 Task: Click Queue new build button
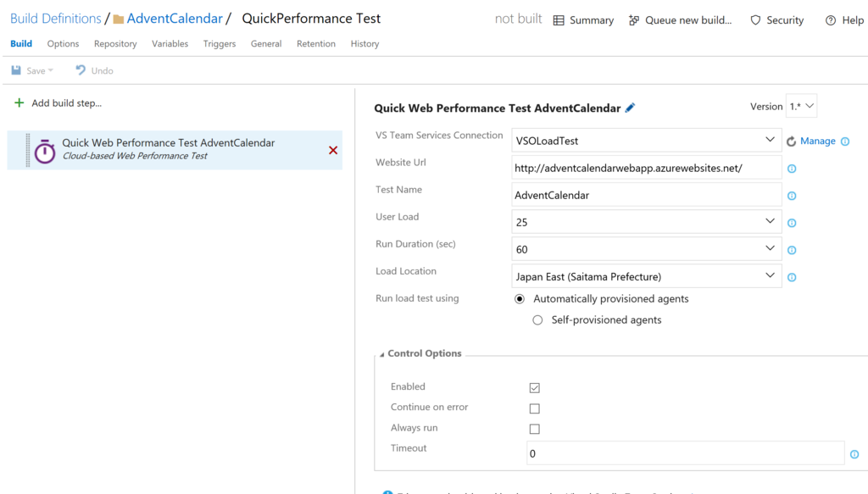click(x=680, y=20)
